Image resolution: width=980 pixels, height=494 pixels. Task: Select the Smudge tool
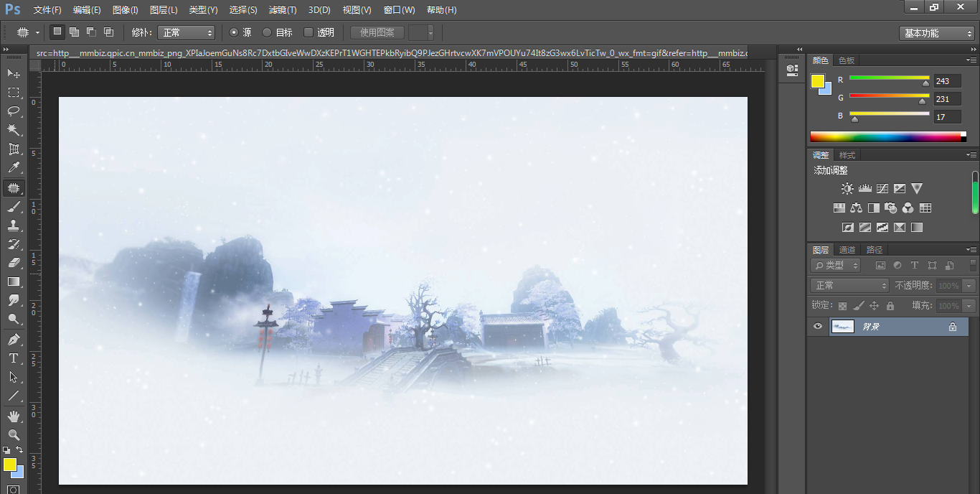14,300
